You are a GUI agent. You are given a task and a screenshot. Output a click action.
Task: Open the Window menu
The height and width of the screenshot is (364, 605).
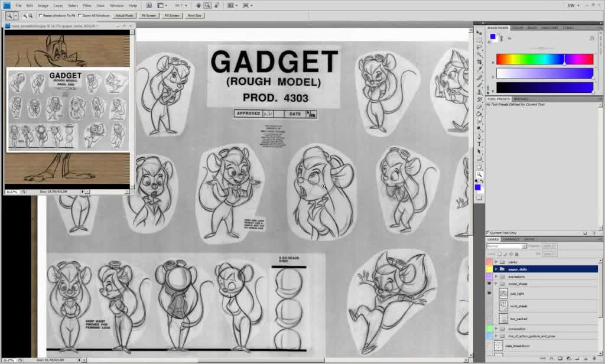(x=116, y=5)
